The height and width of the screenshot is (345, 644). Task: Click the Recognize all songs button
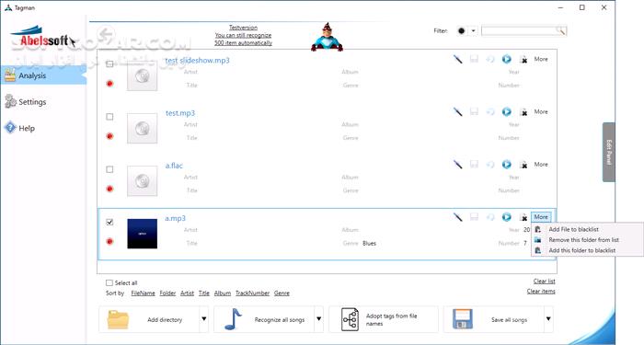[x=264, y=319]
